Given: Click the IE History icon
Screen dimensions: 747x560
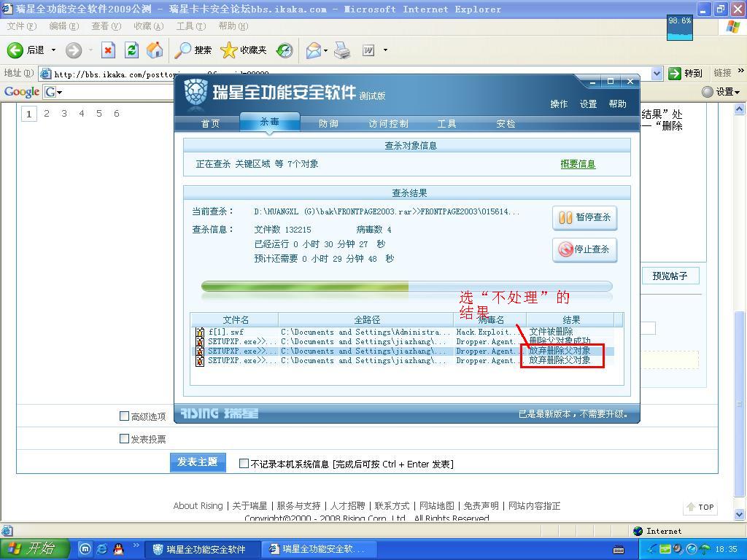Looking at the screenshot, I should [x=285, y=50].
